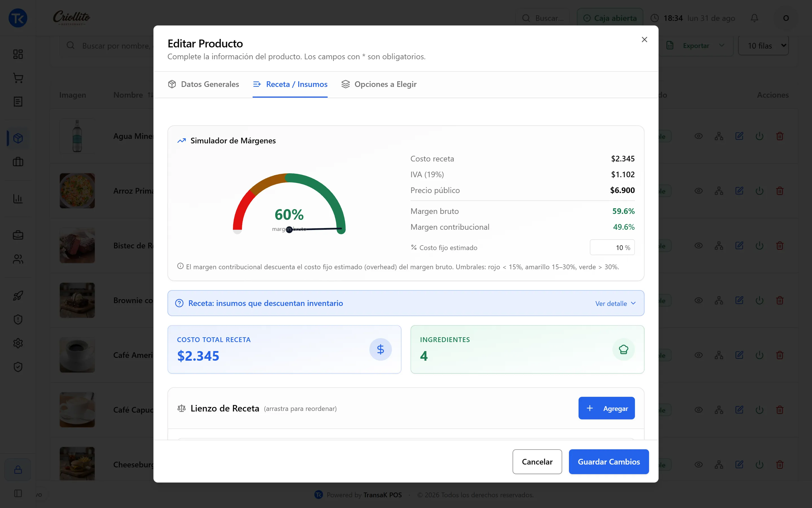The image size is (812, 508).
Task: Open the bar chart reports sidebar icon
Action: click(18, 198)
